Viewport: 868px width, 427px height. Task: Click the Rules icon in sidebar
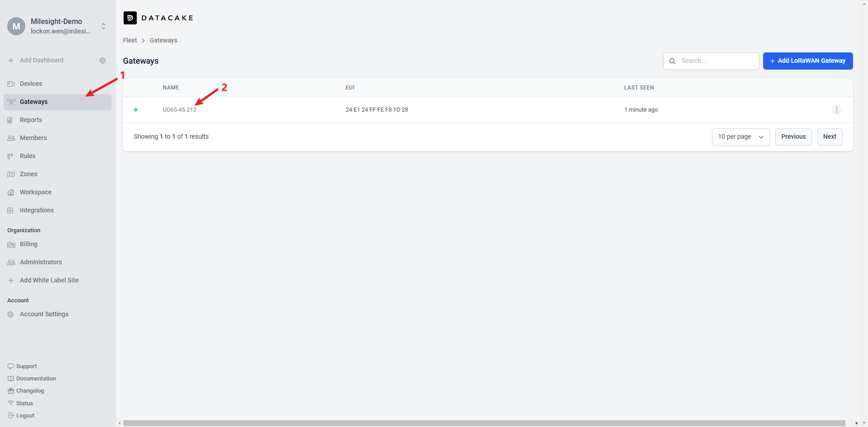[10, 156]
